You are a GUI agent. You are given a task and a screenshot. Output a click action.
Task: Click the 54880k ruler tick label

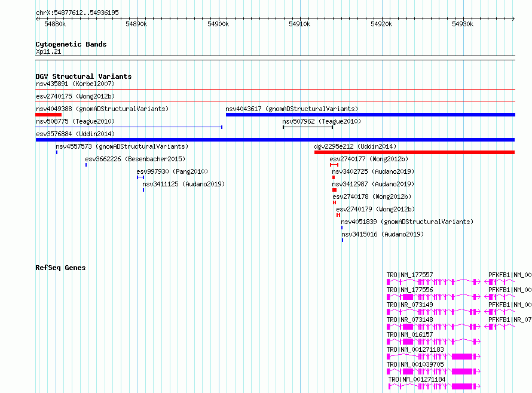point(56,24)
